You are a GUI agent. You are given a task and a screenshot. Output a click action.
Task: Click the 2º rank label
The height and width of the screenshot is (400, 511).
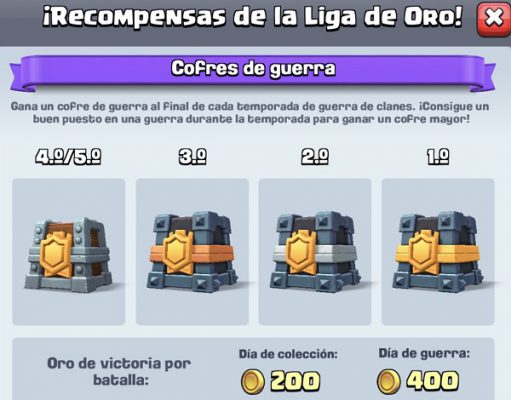[315, 156]
